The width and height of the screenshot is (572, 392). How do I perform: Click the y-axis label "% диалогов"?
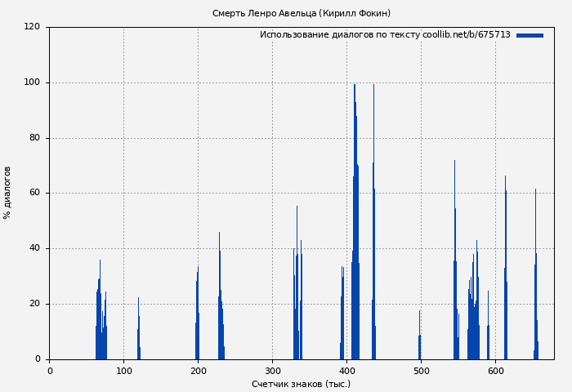7,193
